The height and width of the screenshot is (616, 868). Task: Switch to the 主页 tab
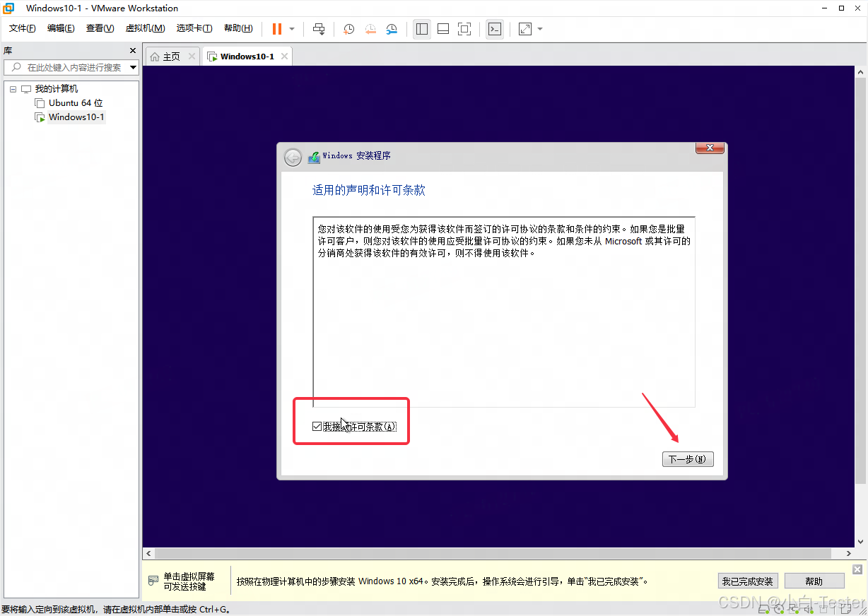point(172,57)
